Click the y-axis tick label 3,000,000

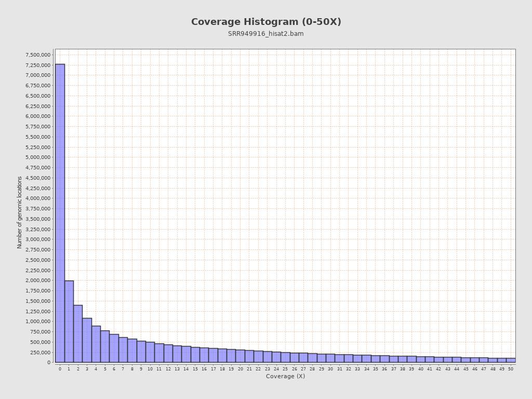[x=38, y=239]
